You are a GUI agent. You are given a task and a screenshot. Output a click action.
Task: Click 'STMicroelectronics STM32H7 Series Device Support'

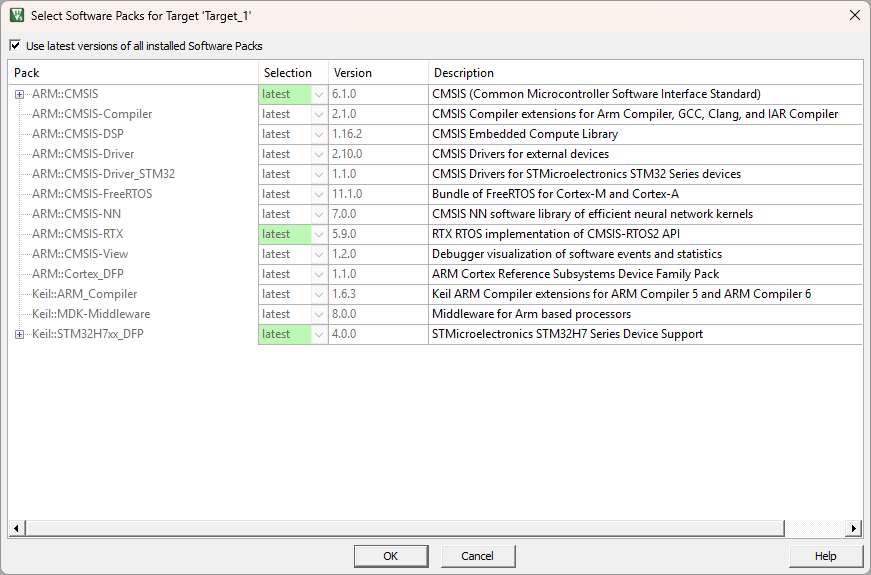(x=568, y=334)
